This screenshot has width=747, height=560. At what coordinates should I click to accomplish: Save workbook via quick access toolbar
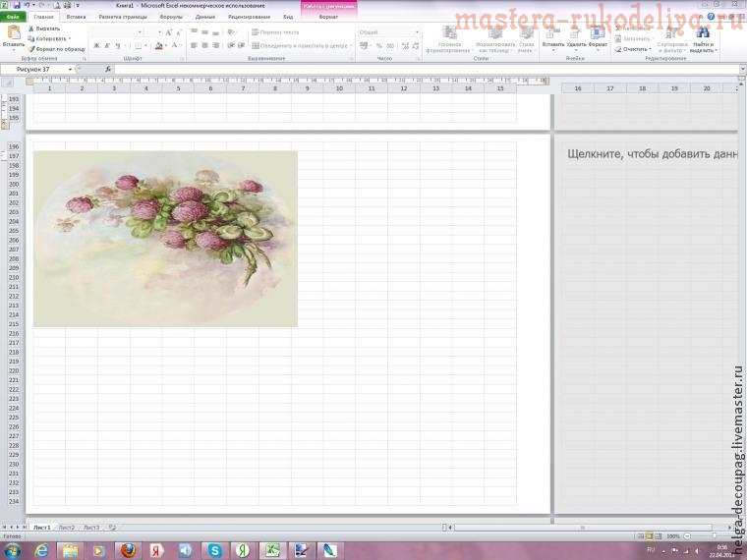[17, 5]
